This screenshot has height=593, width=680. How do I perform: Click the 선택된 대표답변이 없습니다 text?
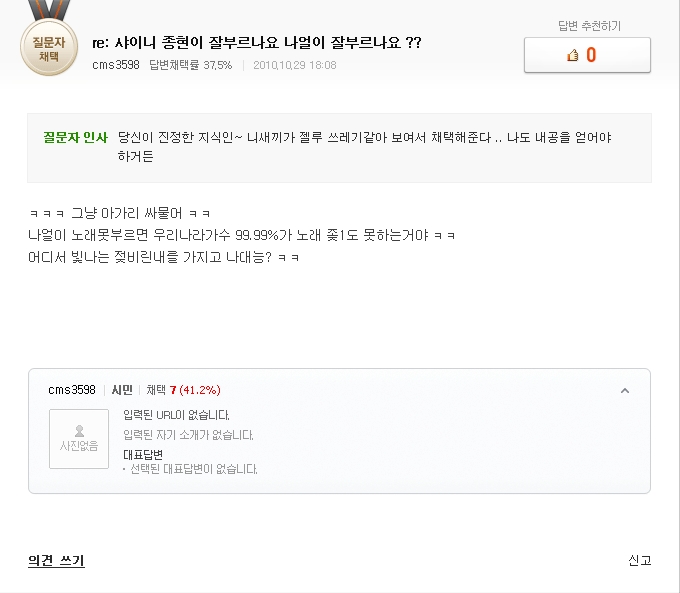coord(194,469)
